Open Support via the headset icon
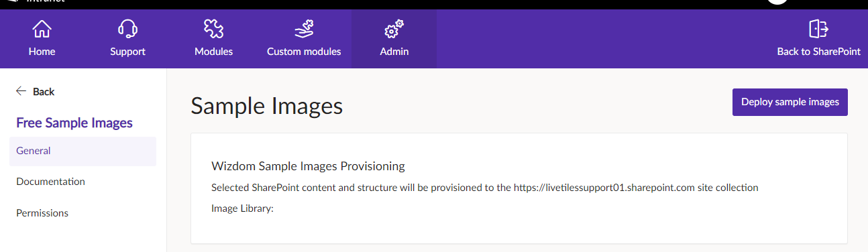This screenshot has width=868, height=252. click(x=127, y=29)
